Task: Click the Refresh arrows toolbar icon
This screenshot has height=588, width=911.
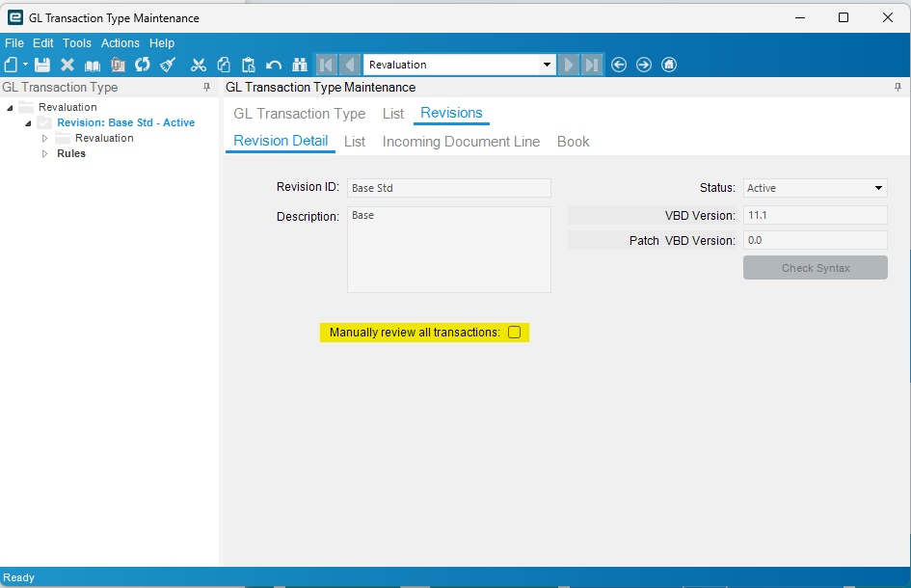Action: (x=143, y=65)
